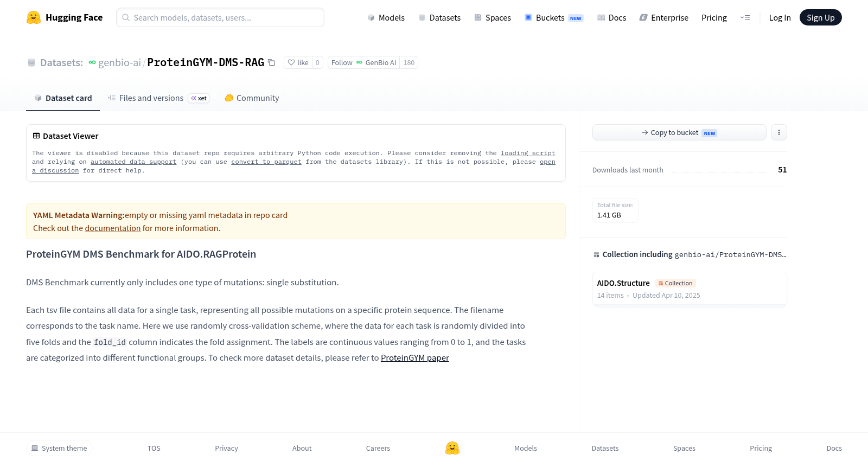868x467 pixels.
Task: Expand the navbar overflow menu icon
Action: tap(745, 17)
